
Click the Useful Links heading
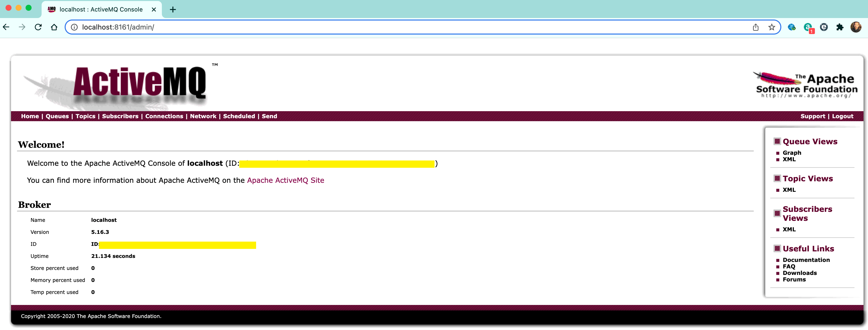[808, 249]
